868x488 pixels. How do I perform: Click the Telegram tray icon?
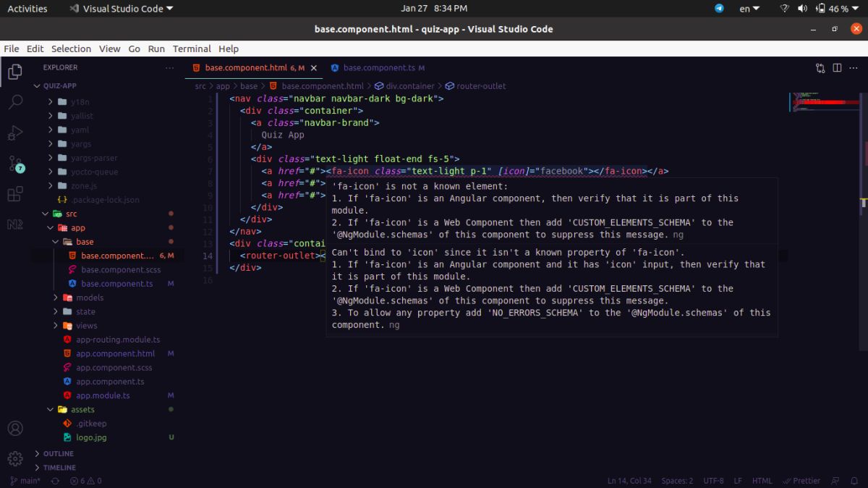tap(719, 9)
